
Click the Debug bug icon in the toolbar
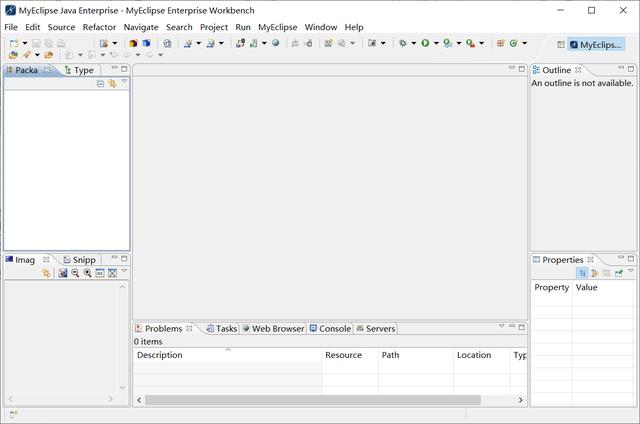click(403, 43)
